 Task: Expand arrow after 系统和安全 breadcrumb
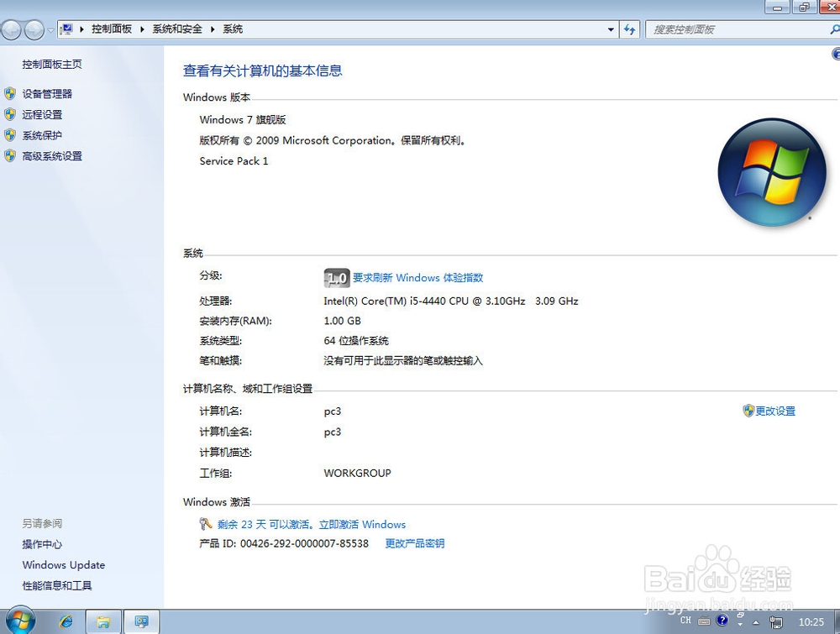pyautogui.click(x=213, y=29)
